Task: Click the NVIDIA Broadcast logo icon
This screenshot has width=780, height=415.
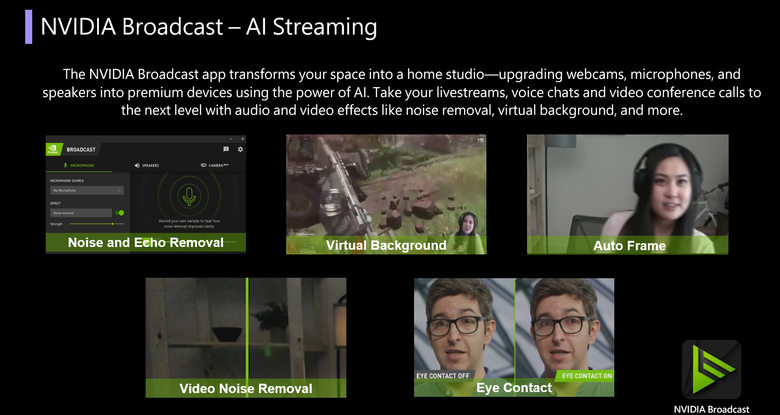Action: click(x=711, y=370)
